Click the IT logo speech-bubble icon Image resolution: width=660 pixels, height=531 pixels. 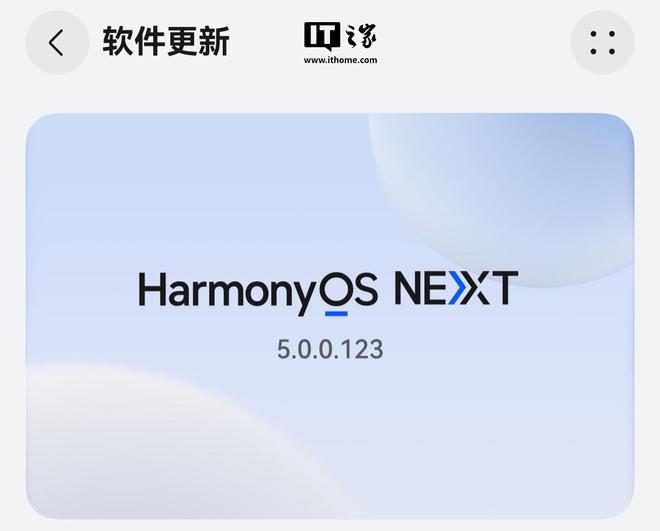tap(322, 36)
